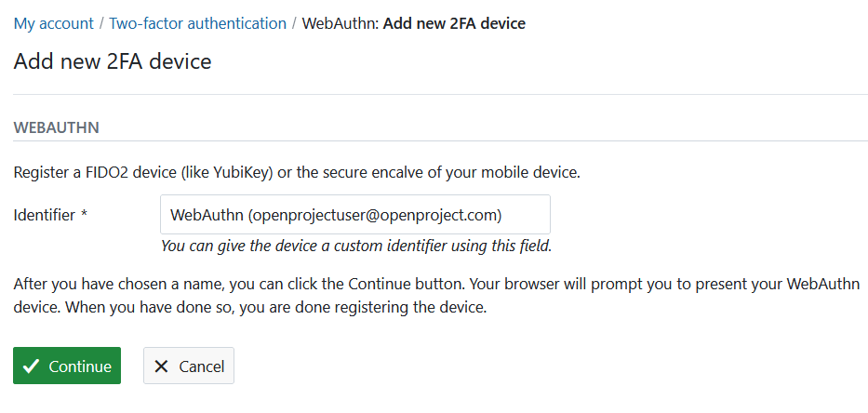Image resolution: width=868 pixels, height=413 pixels.
Task: Focus the Identifier text field
Action: tap(354, 215)
